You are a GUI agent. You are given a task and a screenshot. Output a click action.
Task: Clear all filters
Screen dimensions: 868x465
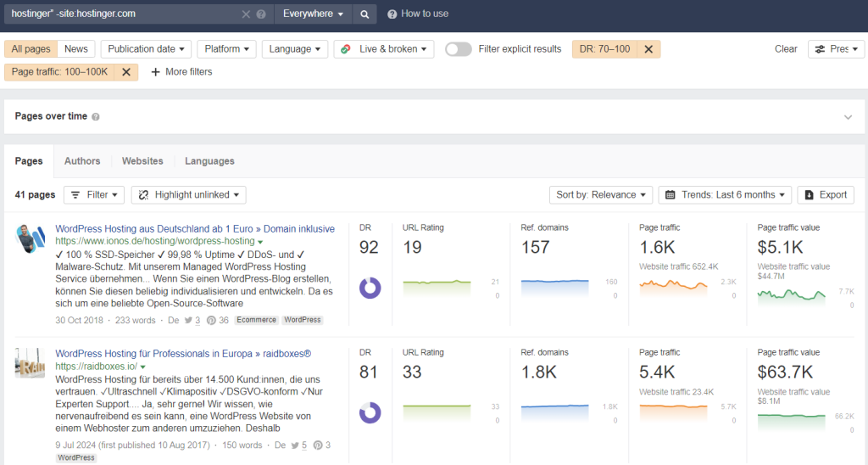coord(786,48)
